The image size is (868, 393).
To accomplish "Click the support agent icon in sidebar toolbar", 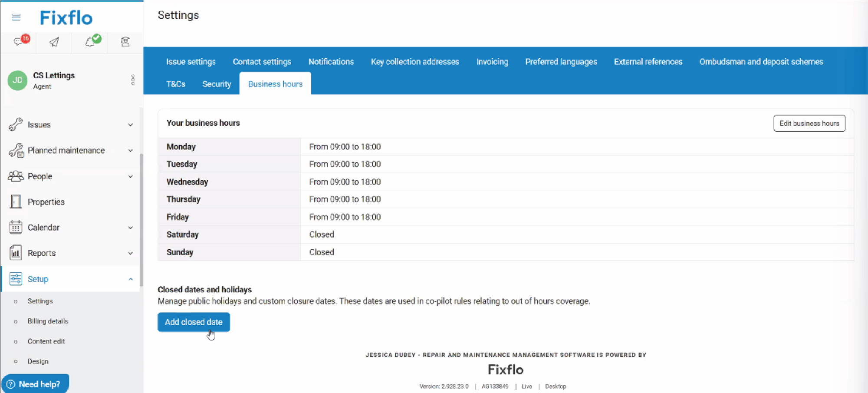I will pos(125,42).
